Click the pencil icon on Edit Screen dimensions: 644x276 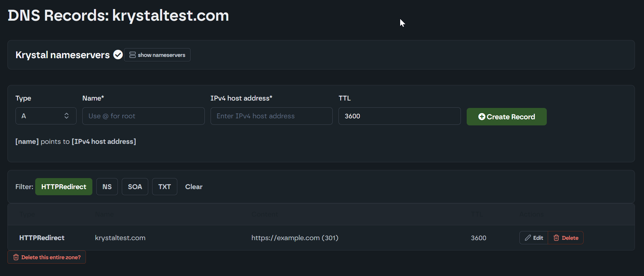click(528, 238)
